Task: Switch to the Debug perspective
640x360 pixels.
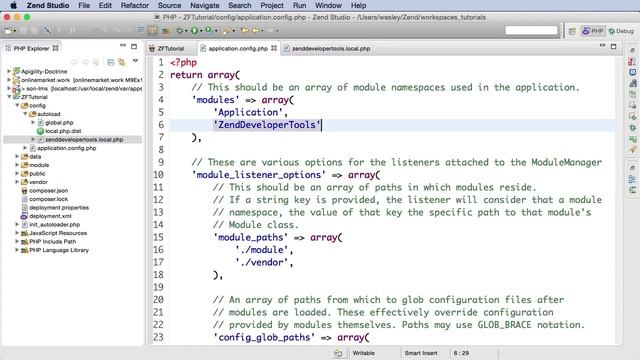Action: point(621,31)
